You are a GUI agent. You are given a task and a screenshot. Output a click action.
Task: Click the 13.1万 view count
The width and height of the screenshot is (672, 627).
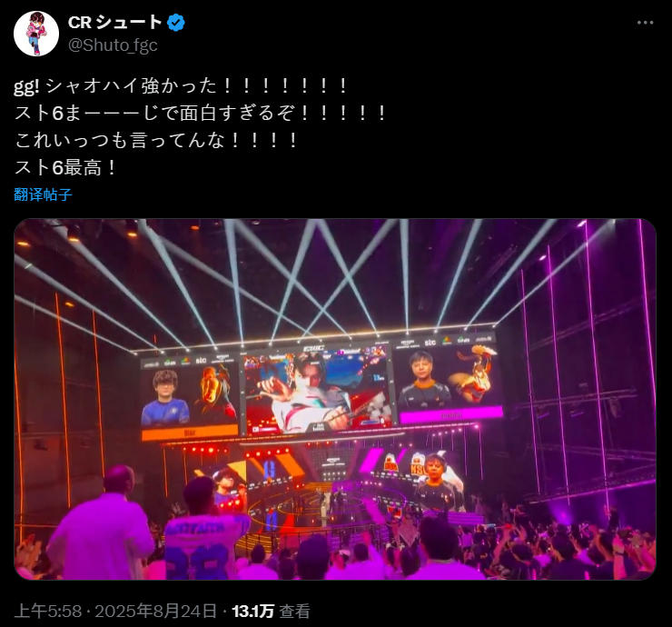point(252,612)
